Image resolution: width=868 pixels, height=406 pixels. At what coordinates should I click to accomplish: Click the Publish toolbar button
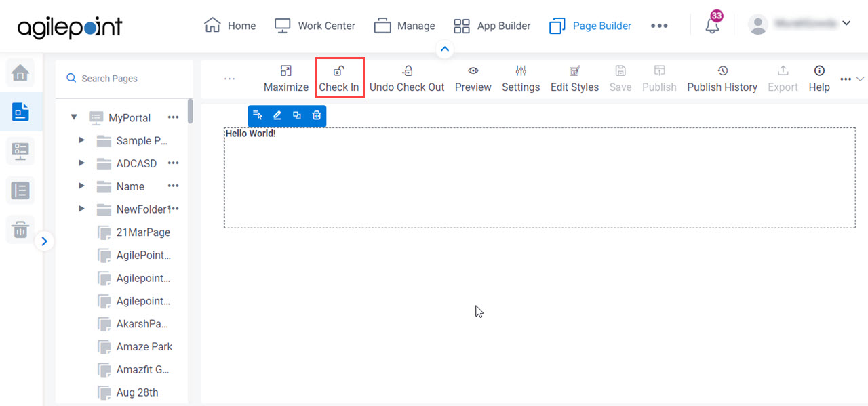point(659,79)
